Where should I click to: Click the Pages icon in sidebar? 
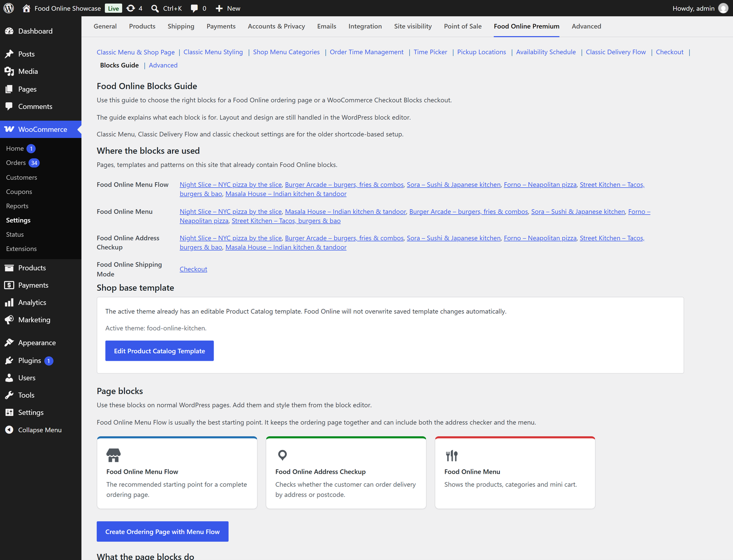(9, 89)
